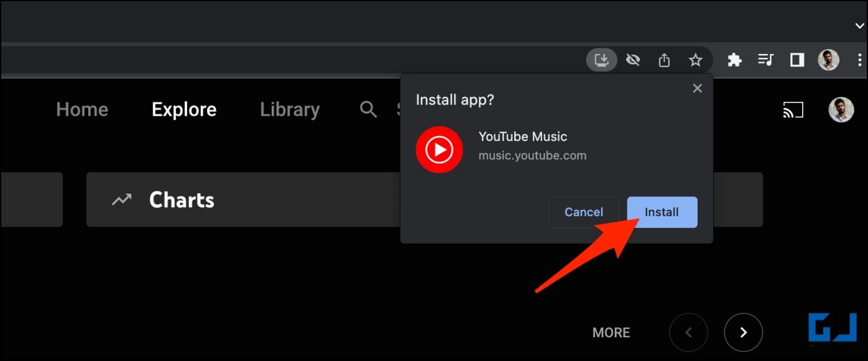Image resolution: width=868 pixels, height=361 pixels.
Task: Click the 'Install app?' dialog title
Action: pos(455,99)
